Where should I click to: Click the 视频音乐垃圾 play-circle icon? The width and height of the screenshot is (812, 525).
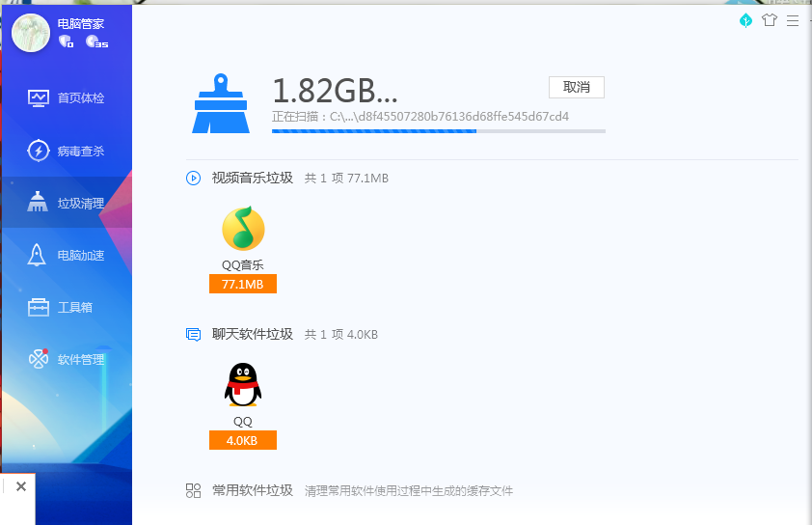pyautogui.click(x=193, y=179)
